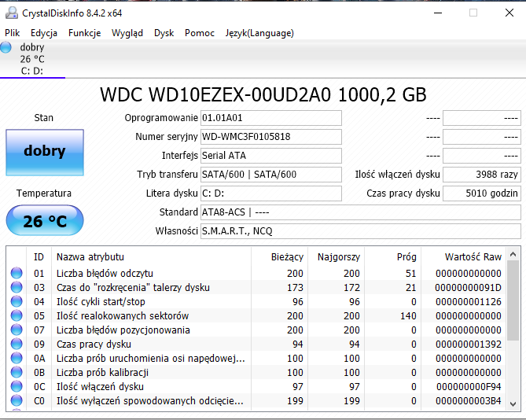The image size is (526, 420).
Task: Click the Oprogramowanie field 01.01A01
Action: click(x=271, y=118)
